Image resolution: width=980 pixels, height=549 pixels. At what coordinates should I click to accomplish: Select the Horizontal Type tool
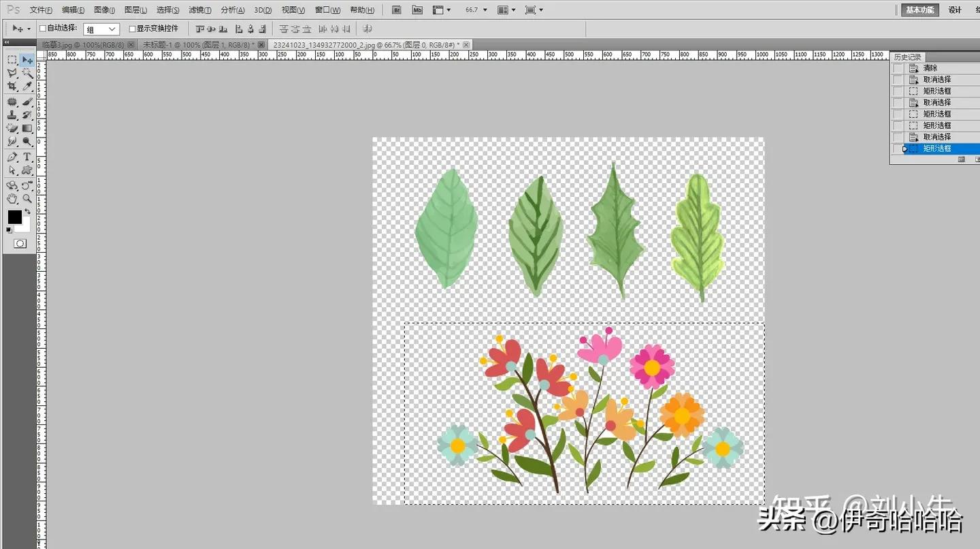click(27, 157)
